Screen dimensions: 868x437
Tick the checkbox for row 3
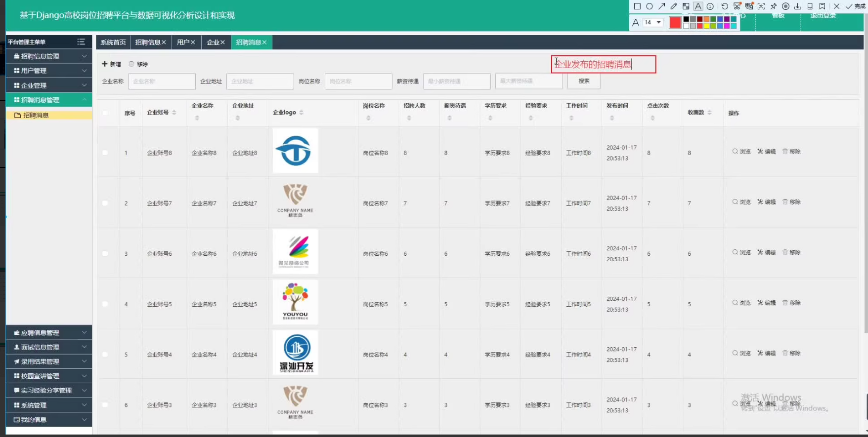tap(105, 253)
